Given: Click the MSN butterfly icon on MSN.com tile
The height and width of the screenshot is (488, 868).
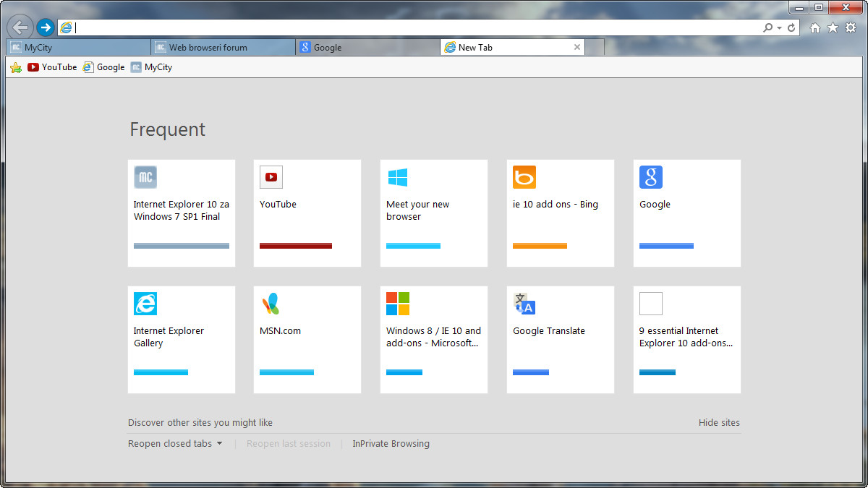Looking at the screenshot, I should pos(271,304).
